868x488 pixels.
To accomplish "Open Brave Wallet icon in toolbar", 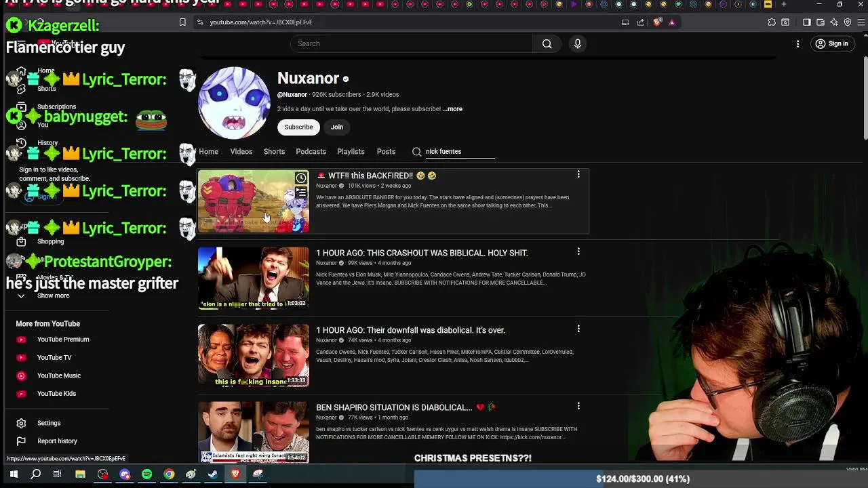I will click(820, 22).
